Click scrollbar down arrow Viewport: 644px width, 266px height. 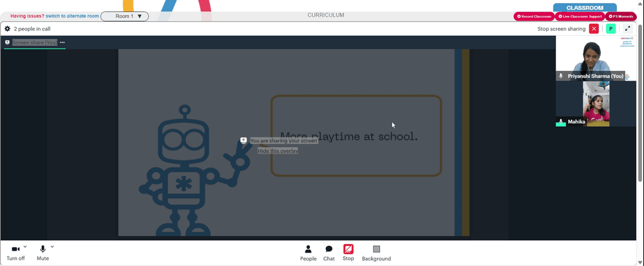[x=641, y=263]
